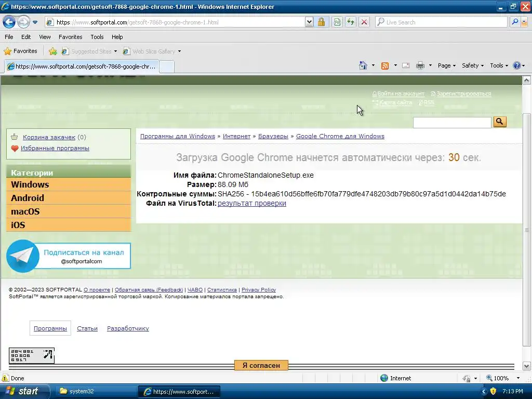Open the Page command menu
This screenshot has width=532, height=399.
[446, 65]
